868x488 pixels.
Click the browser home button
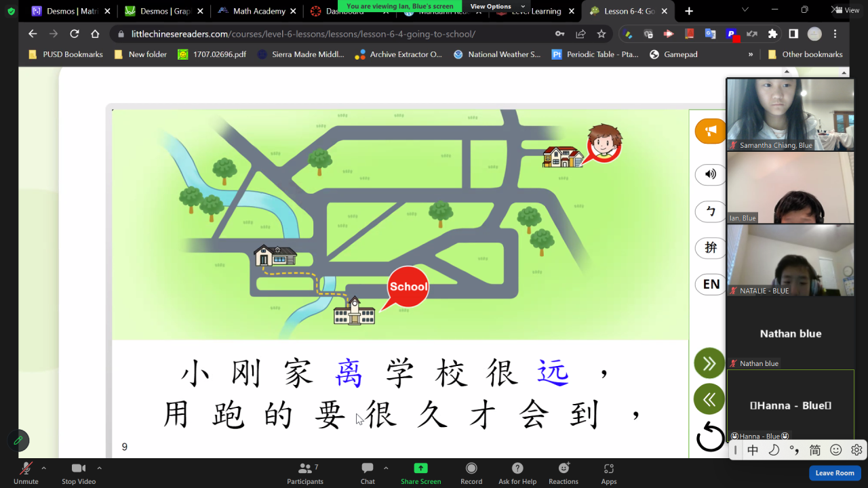pos(96,34)
